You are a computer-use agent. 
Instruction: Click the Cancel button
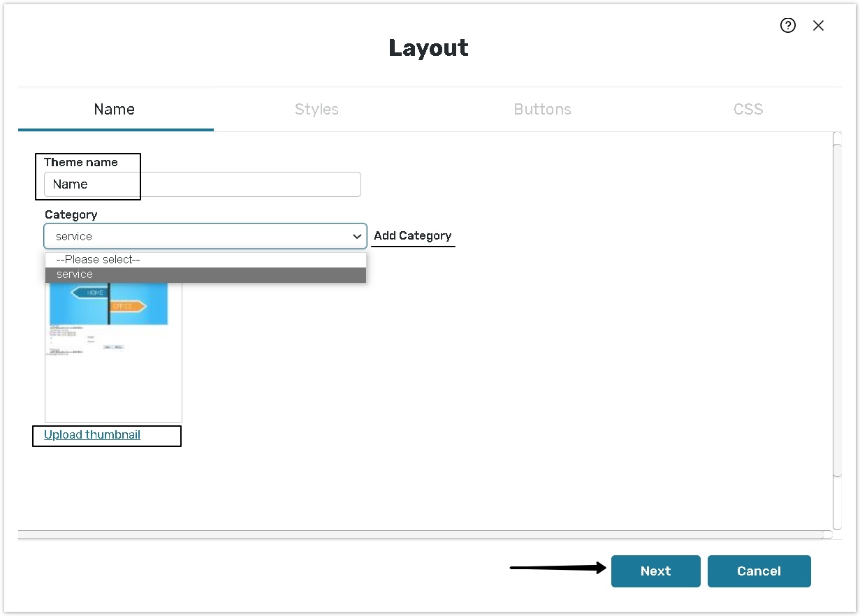pyautogui.click(x=759, y=571)
